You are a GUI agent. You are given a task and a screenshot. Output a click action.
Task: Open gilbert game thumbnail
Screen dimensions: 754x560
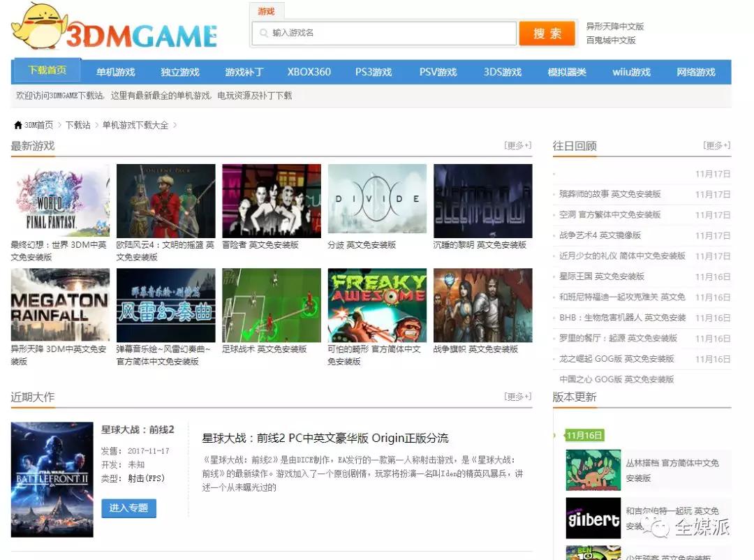coord(593,518)
